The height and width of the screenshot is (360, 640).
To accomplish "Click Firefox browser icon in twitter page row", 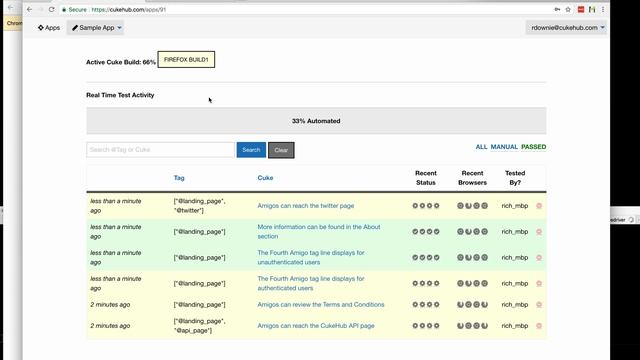I will click(x=469, y=206).
